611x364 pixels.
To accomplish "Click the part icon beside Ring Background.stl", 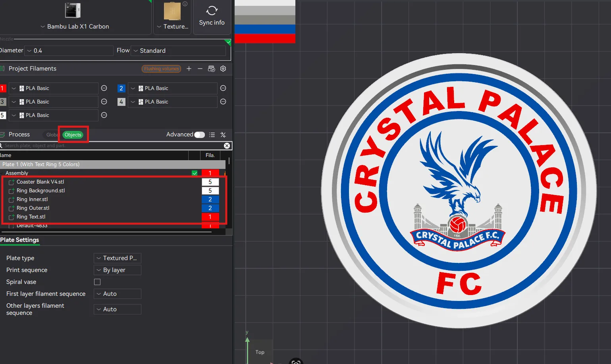I will click(x=12, y=191).
